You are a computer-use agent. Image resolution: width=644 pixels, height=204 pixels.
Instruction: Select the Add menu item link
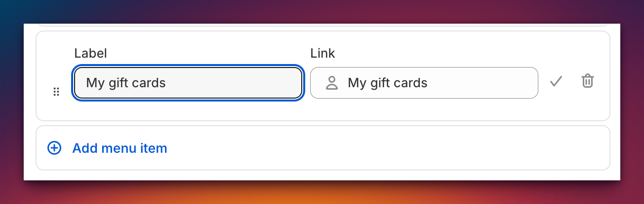(120, 148)
